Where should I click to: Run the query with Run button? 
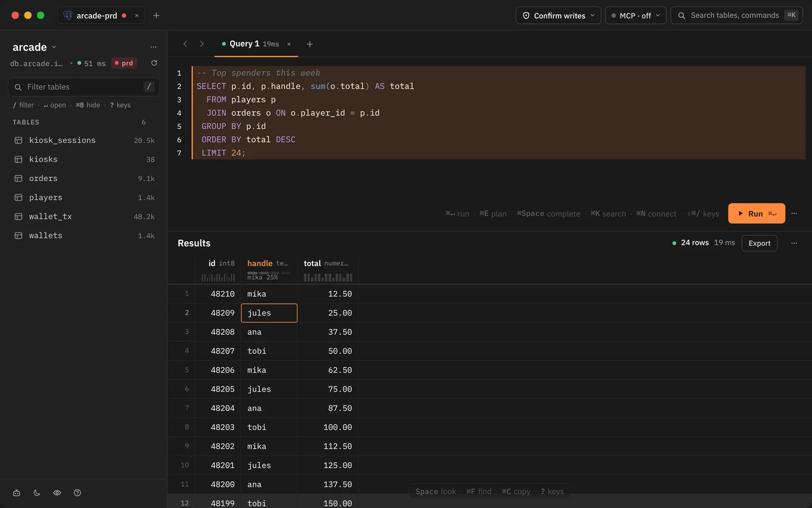pos(756,213)
